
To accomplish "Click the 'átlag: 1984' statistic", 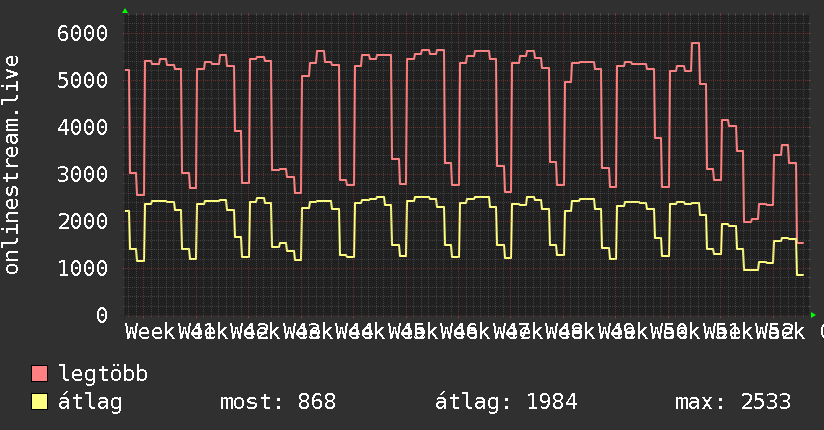I will coord(506,402).
